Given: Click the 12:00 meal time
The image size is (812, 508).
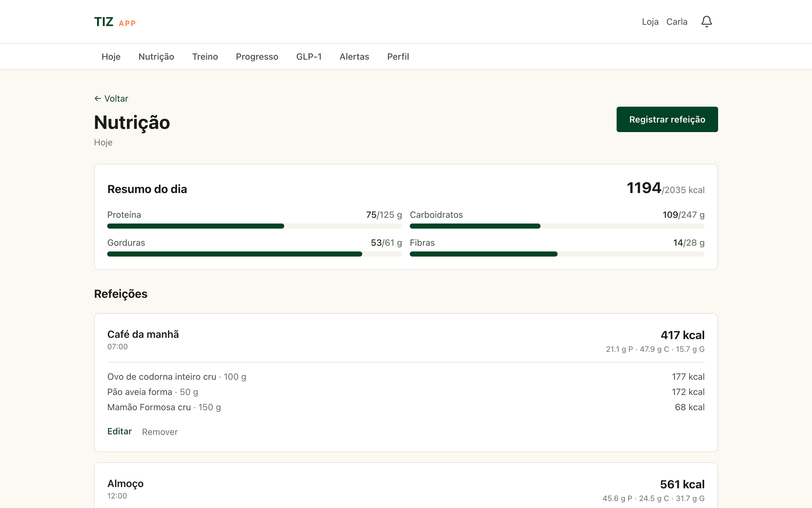Looking at the screenshot, I should tap(117, 496).
